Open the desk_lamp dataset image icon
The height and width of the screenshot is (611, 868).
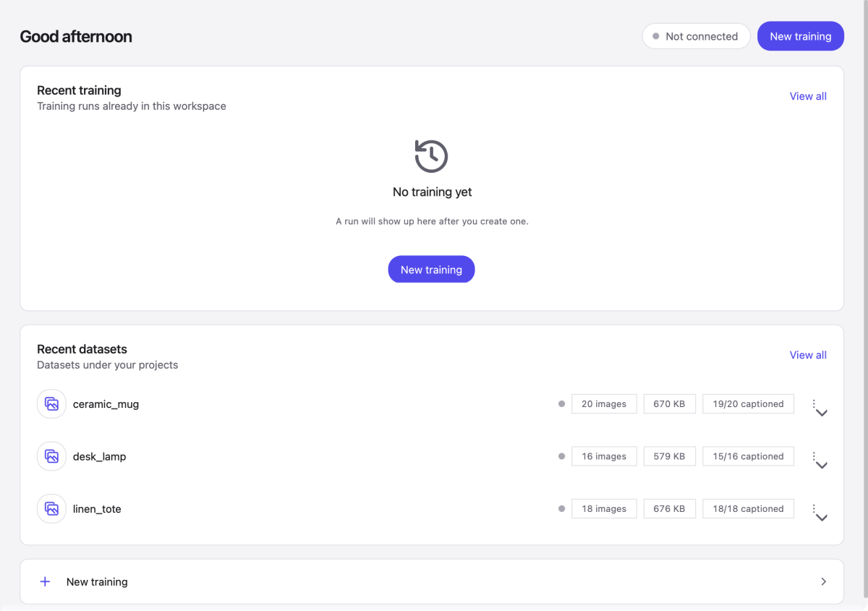[51, 456]
